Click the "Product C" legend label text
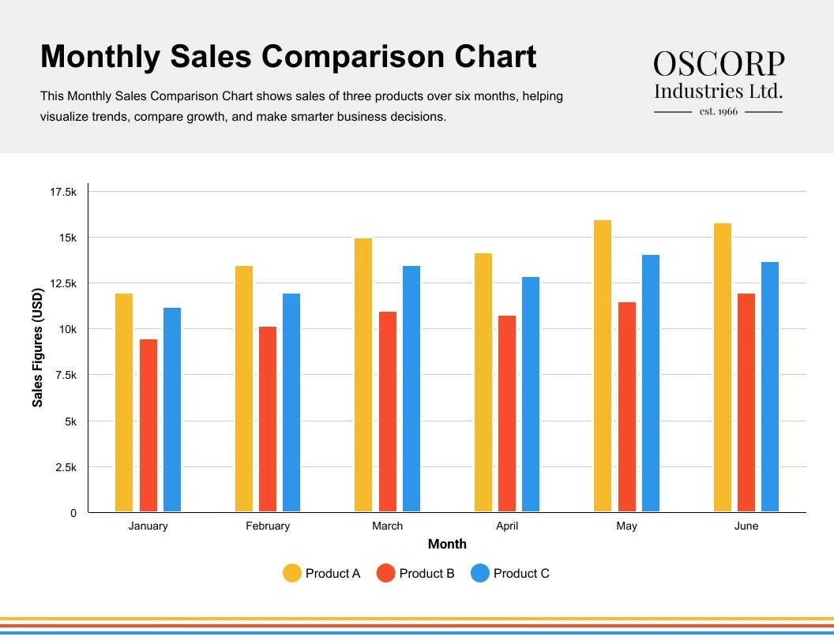Image resolution: width=834 pixels, height=644 pixels. pyautogui.click(x=521, y=574)
